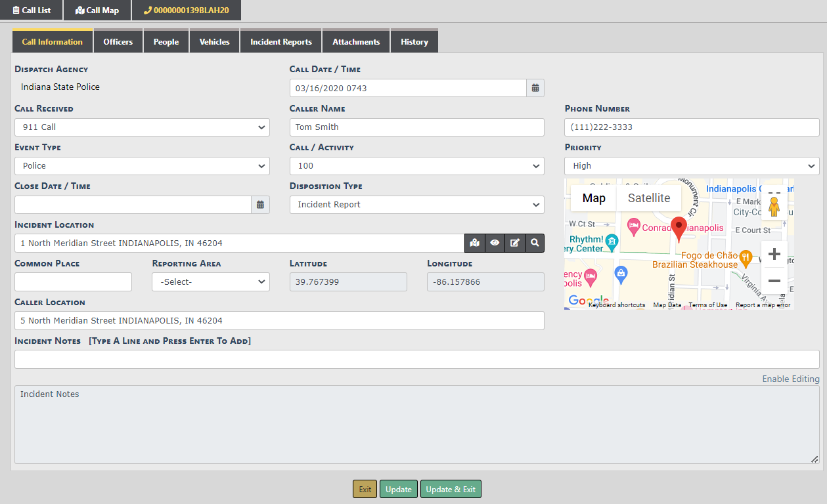Click the search magnifier icon for Incident Location
Viewport: 827px width, 504px height.
click(535, 243)
